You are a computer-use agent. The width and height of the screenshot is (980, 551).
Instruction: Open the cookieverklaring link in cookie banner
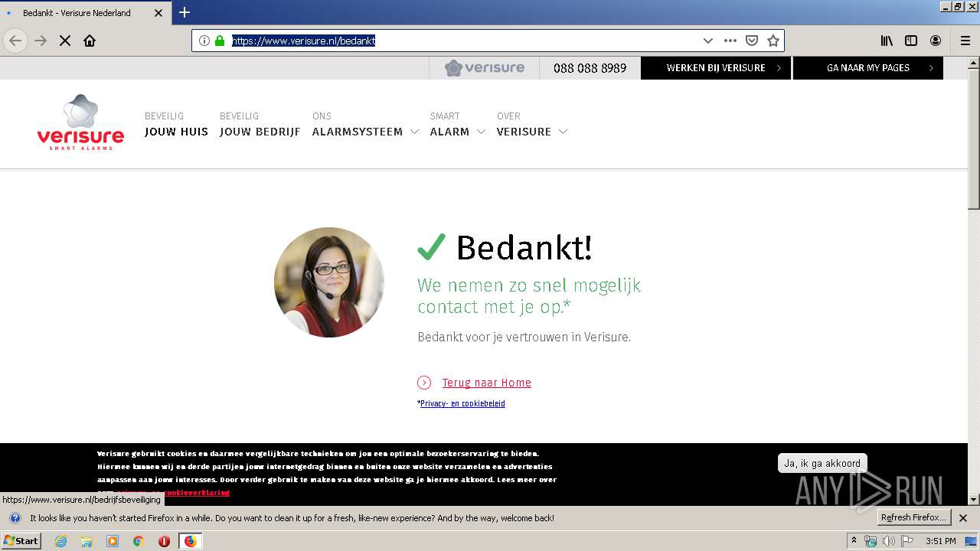coord(196,493)
